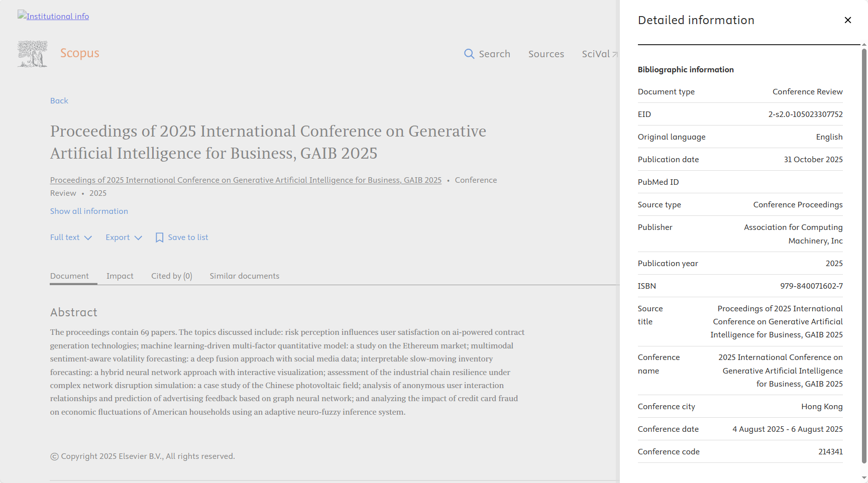The height and width of the screenshot is (483, 868).
Task: Click the panel's vertical scrollbar
Action: click(x=864, y=251)
